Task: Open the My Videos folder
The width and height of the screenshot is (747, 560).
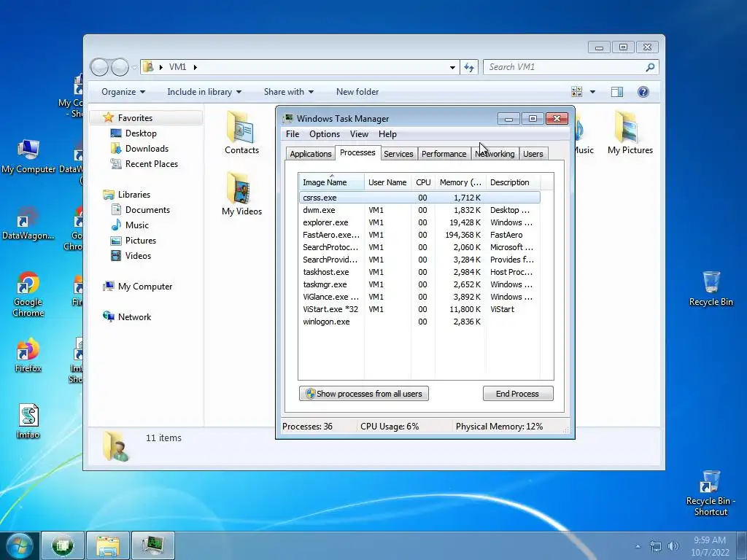Action: coord(241,194)
